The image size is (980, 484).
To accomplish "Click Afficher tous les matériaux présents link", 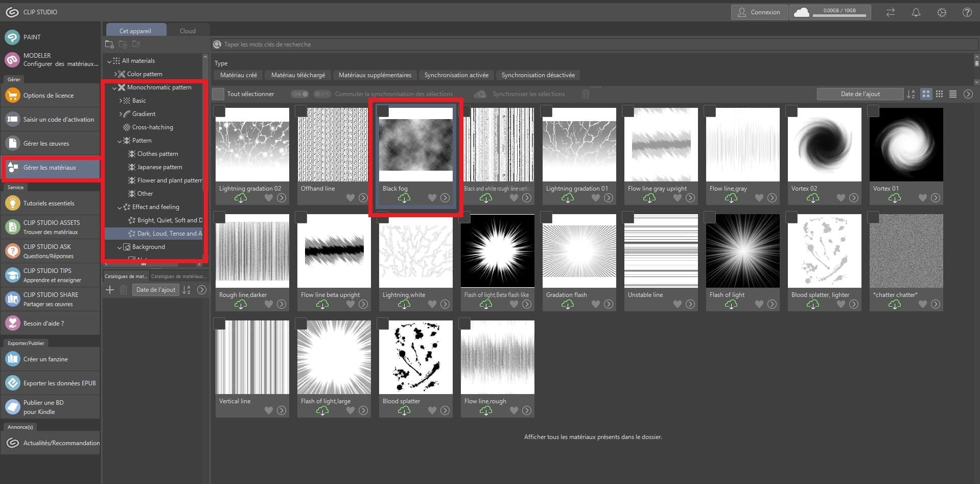I will coord(593,437).
